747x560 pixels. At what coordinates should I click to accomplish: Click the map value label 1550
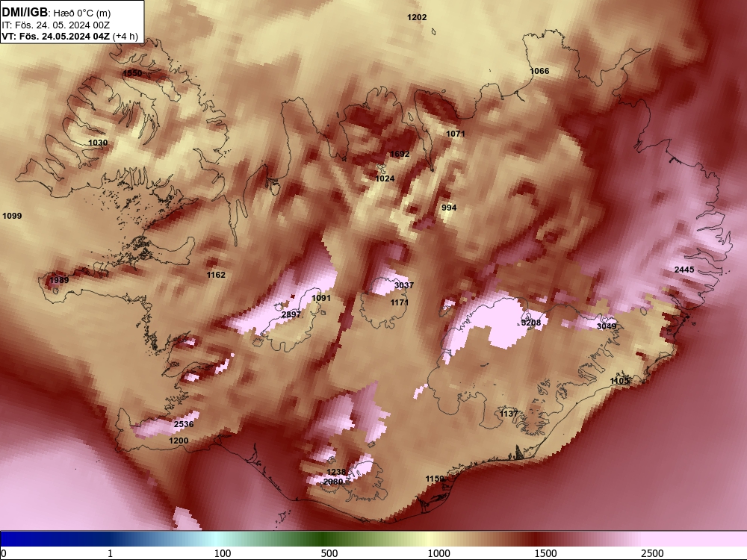pyautogui.click(x=132, y=73)
